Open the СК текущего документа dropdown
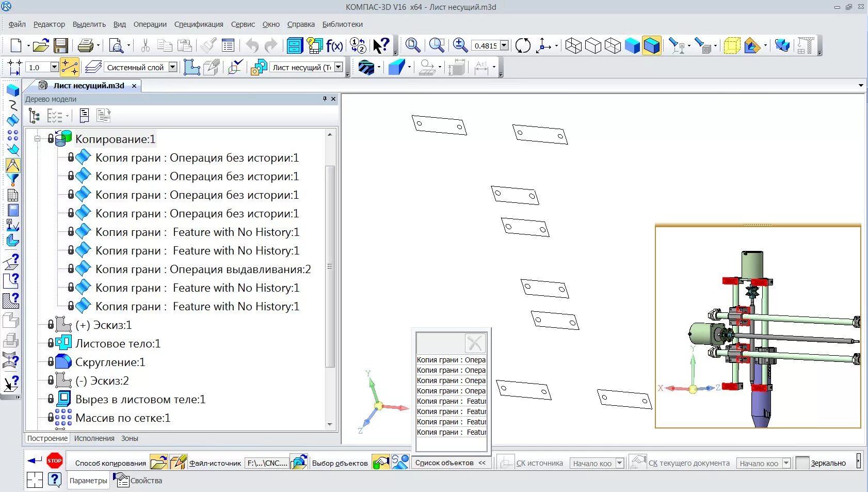This screenshot has height=492, width=868. tap(786, 463)
